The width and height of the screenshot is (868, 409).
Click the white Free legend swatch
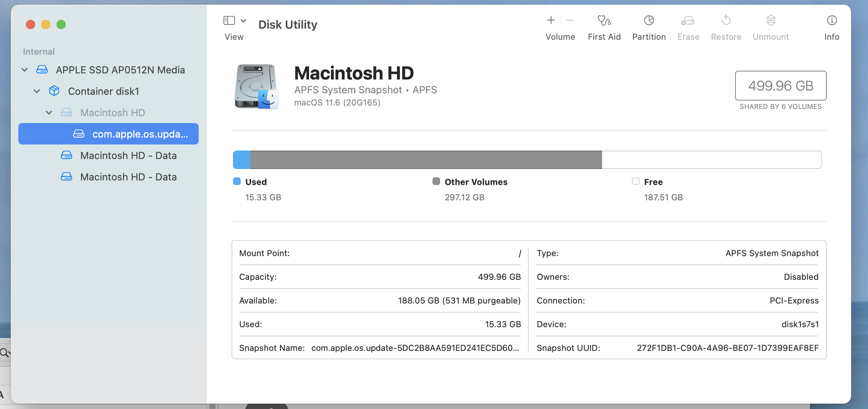[x=636, y=181]
